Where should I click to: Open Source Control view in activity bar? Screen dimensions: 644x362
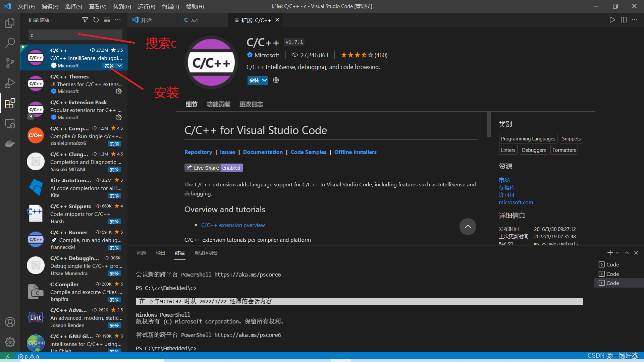coord(10,63)
